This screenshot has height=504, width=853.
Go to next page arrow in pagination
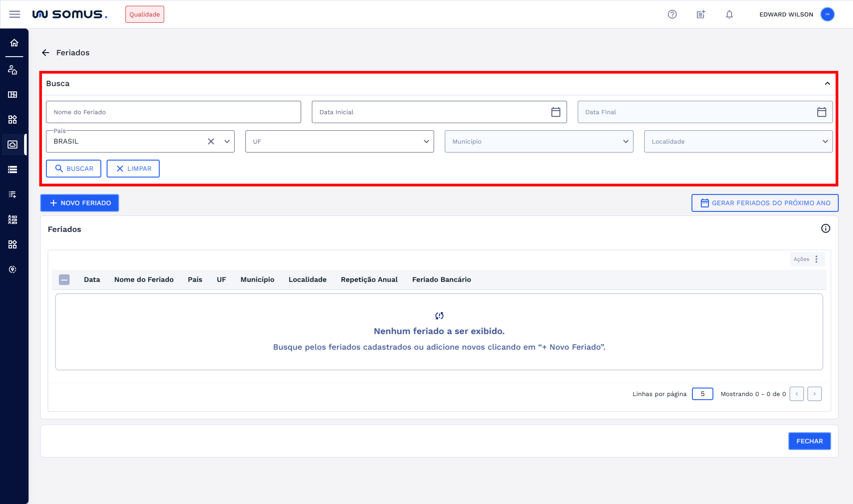pyautogui.click(x=814, y=394)
